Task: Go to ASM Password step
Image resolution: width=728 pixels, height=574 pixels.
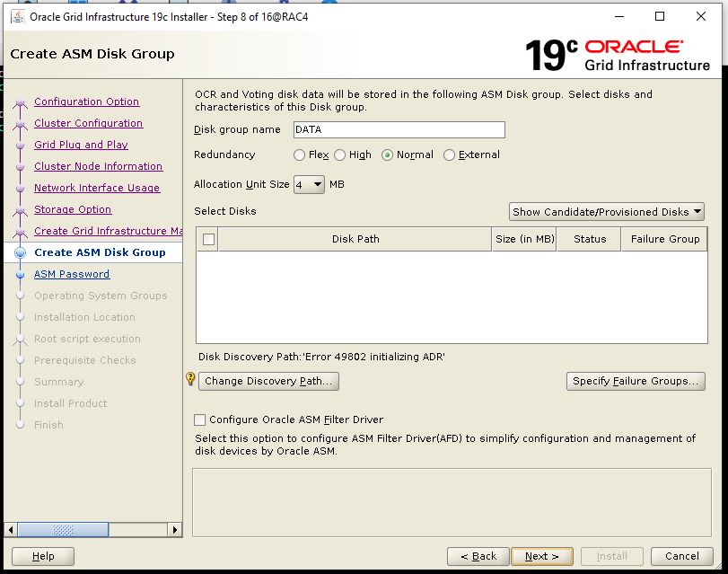Action: point(72,274)
